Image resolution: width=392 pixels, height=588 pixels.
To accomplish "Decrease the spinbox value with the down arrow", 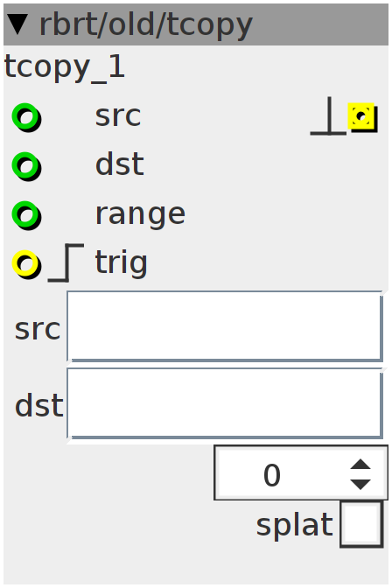I will pyautogui.click(x=360, y=484).
